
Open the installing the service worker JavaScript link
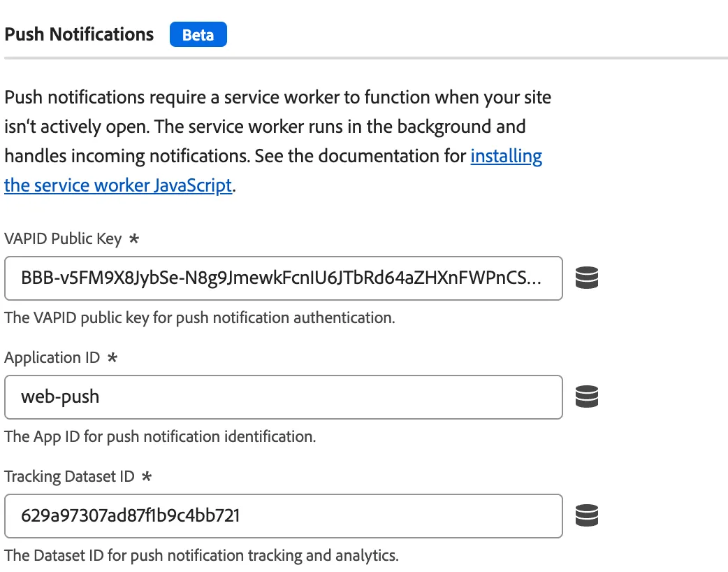tap(118, 185)
